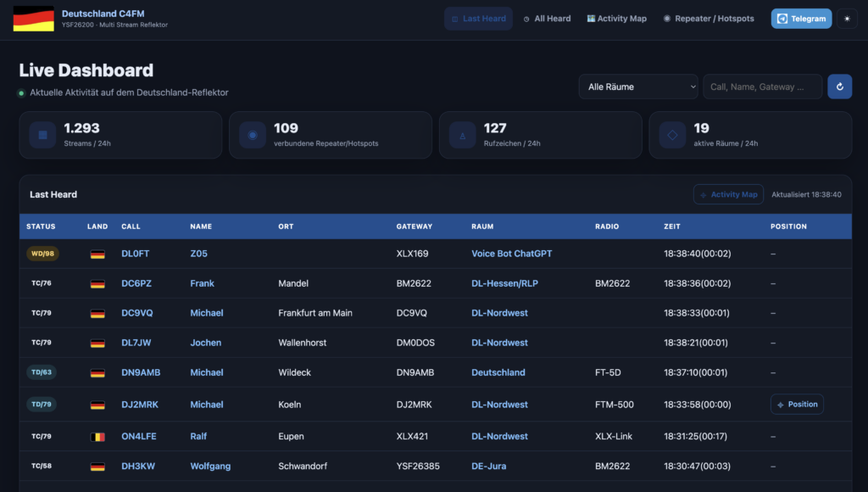Click the Activity Map button in Last Heard panel
Screen dimensions: 868x492
(728, 194)
